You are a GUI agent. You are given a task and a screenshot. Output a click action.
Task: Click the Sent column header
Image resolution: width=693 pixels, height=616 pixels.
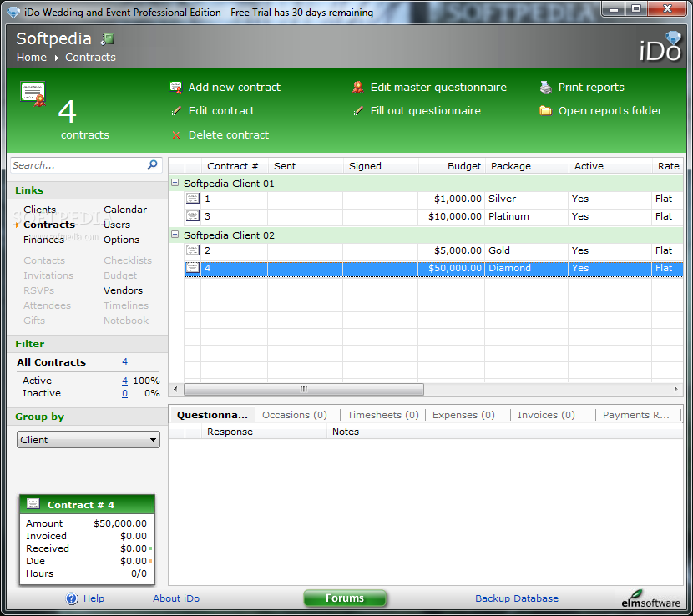(306, 166)
